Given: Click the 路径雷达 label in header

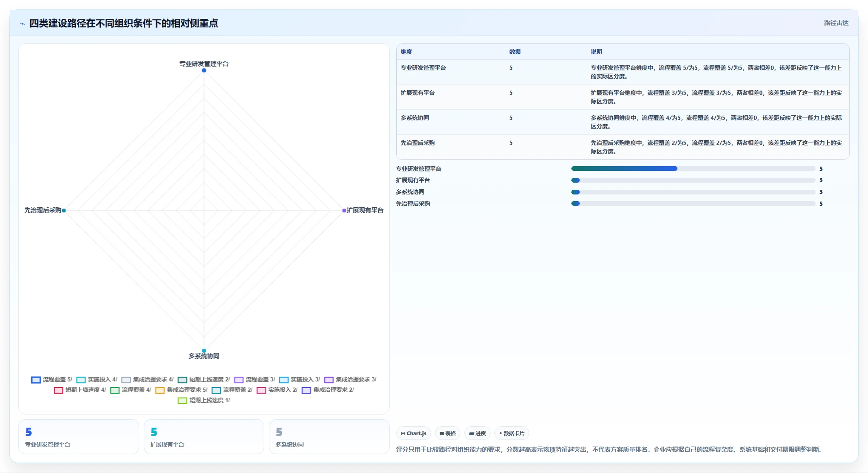Looking at the screenshot, I should pos(836,23).
